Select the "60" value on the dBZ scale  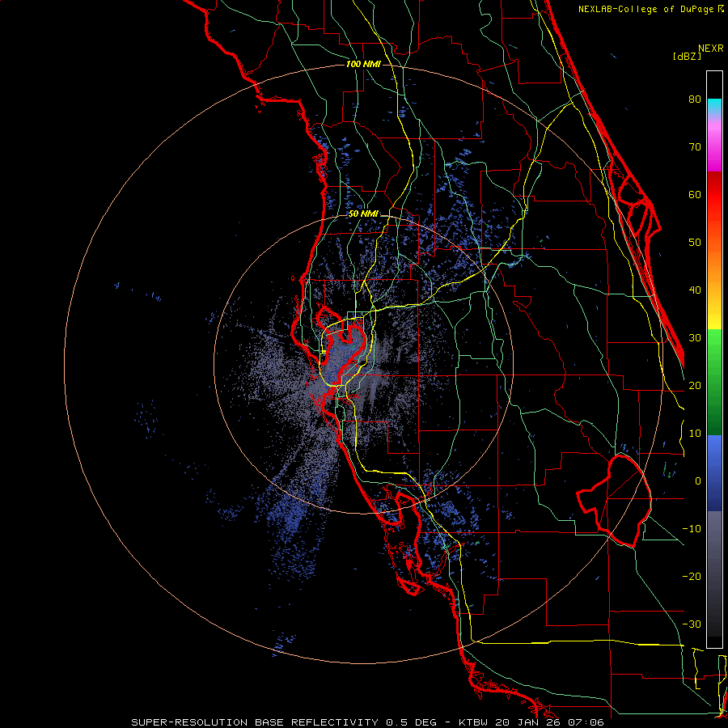tap(695, 194)
